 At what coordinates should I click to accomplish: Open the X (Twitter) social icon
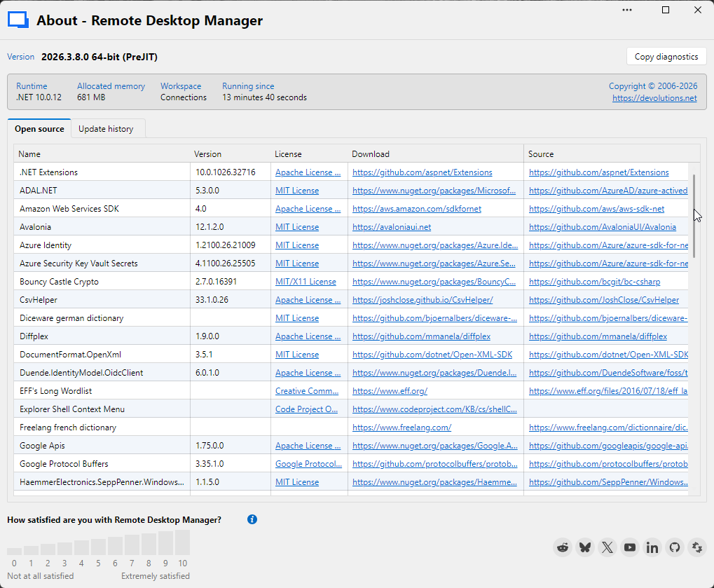tap(607, 547)
